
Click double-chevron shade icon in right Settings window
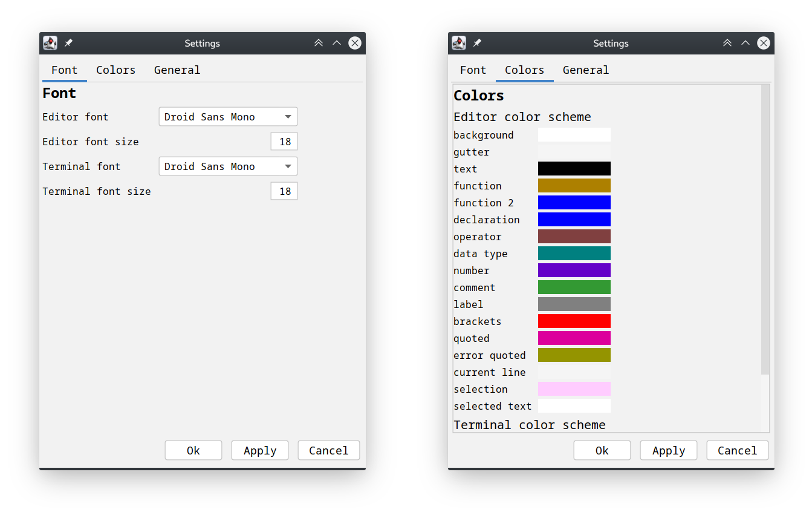727,43
